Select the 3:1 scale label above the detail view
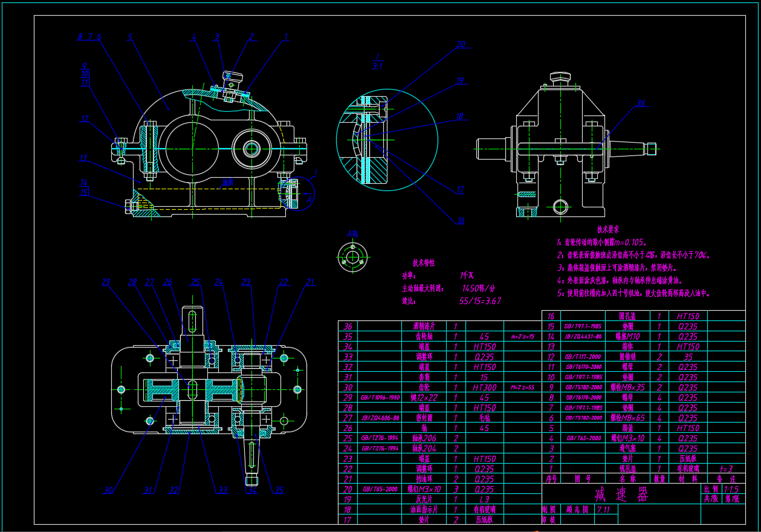 [378, 66]
